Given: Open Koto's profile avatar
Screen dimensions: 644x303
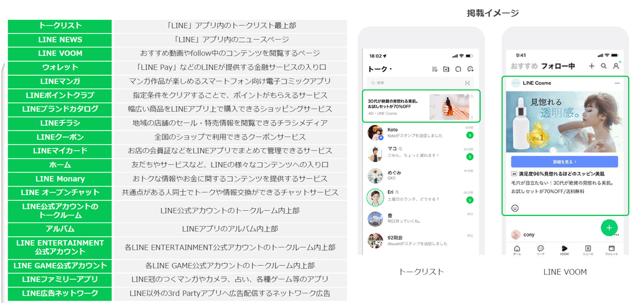Looking at the screenshot, I should tap(375, 133).
